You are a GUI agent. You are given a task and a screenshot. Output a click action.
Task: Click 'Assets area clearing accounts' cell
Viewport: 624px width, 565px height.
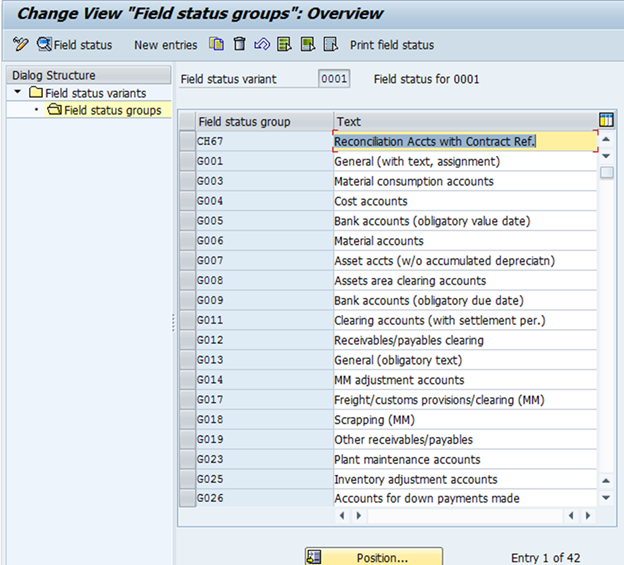coord(465,281)
